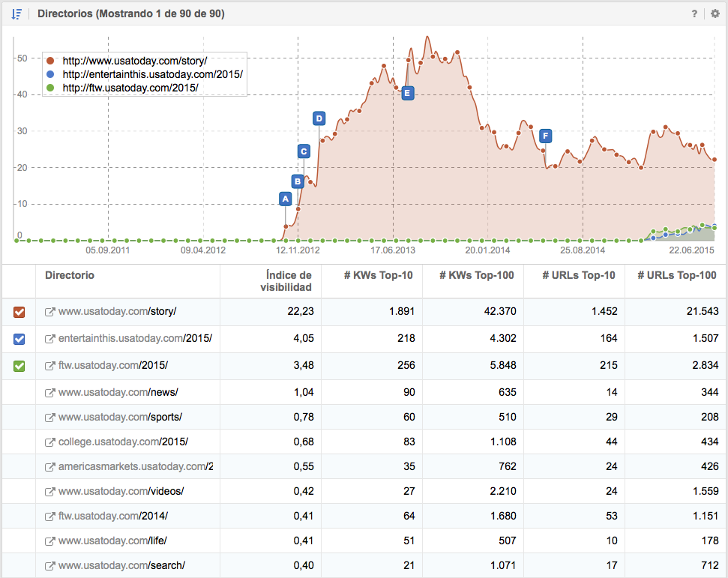Sort table by # KWs Top-10 header
This screenshot has width=728, height=578.
(x=378, y=275)
